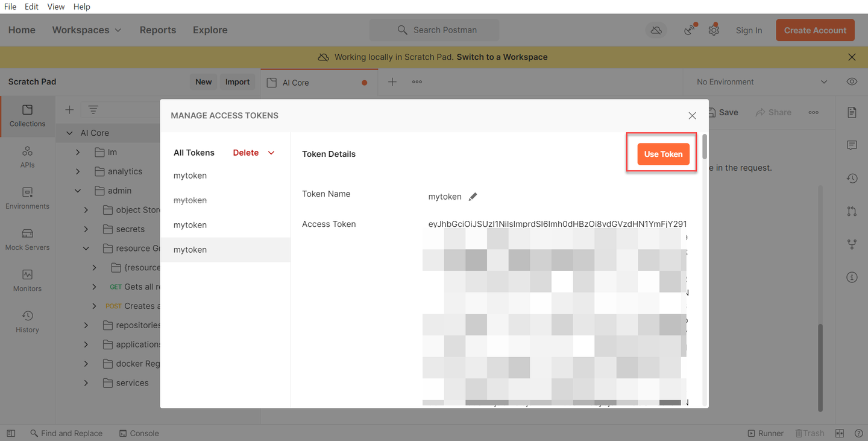
Task: Expand the docker Reg folder
Action: 86,364
